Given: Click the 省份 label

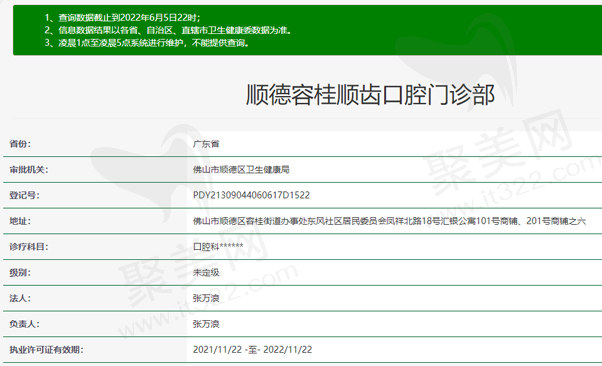Looking at the screenshot, I should 20,144.
